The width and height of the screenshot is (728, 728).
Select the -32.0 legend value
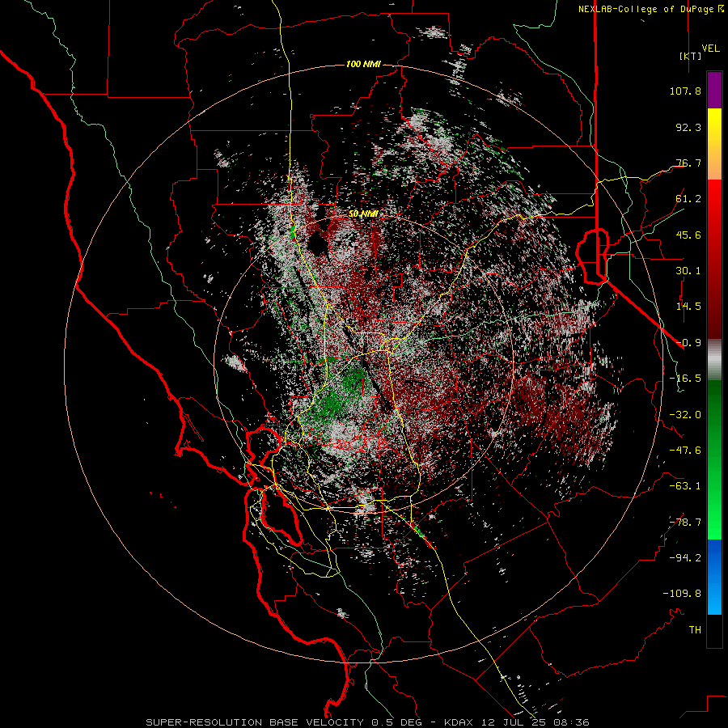tap(685, 415)
